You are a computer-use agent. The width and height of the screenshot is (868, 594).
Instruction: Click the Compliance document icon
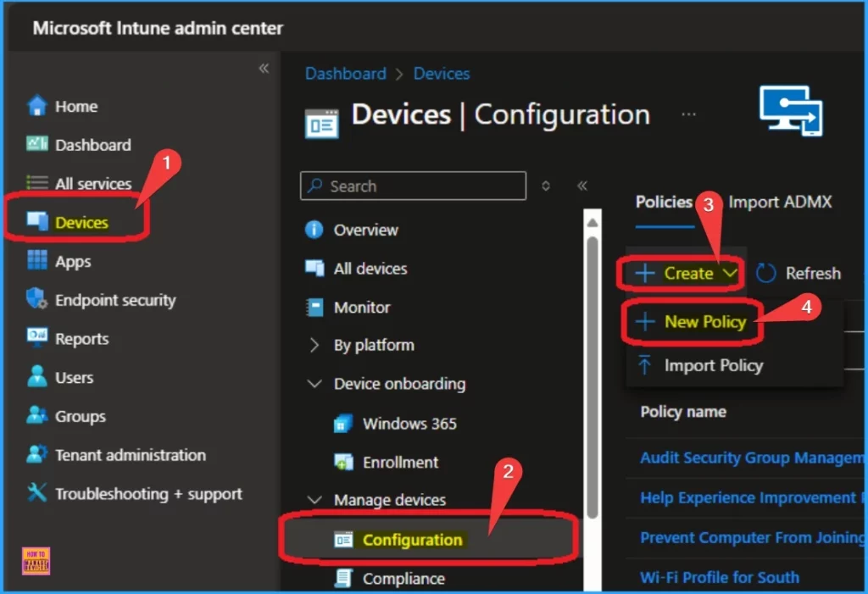(343, 578)
